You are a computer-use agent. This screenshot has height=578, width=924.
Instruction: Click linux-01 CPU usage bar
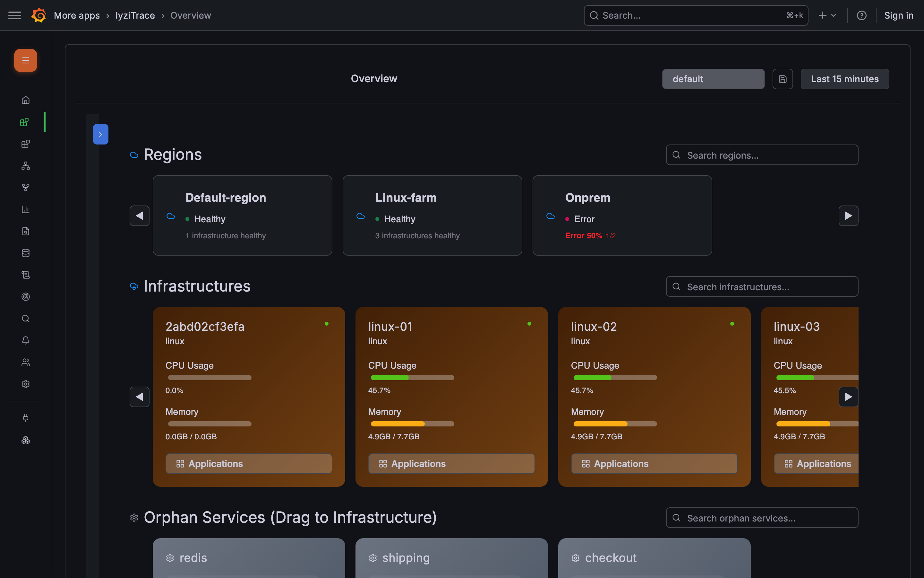click(412, 378)
